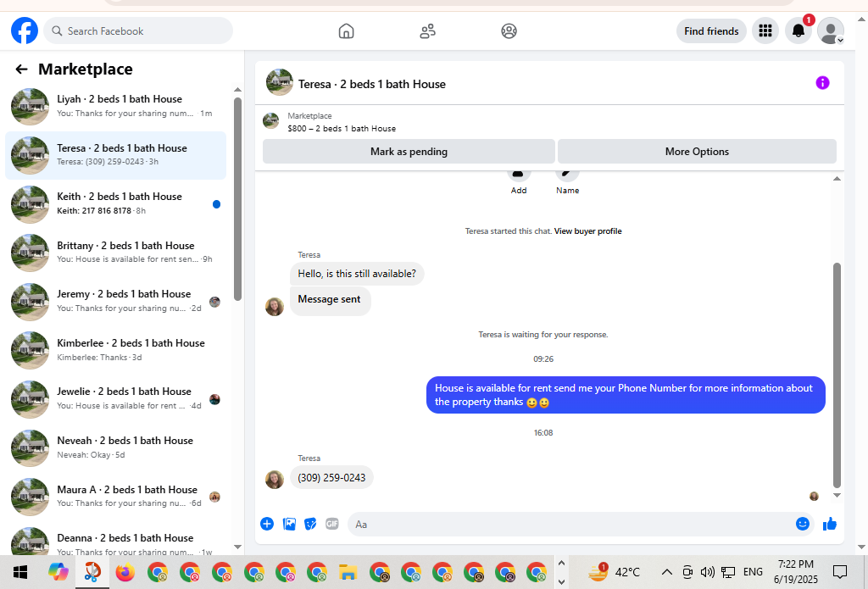Open the GIF picker

(332, 524)
